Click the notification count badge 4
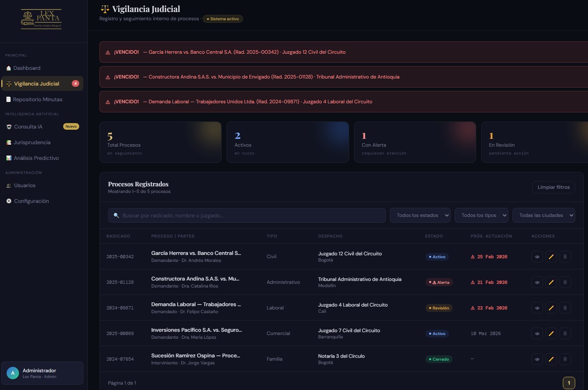Viewport: 588px width, 390px height. (76, 83)
